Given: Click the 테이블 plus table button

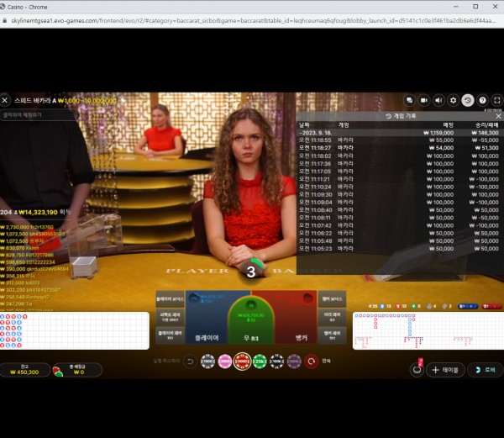Looking at the screenshot, I should click(446, 369).
